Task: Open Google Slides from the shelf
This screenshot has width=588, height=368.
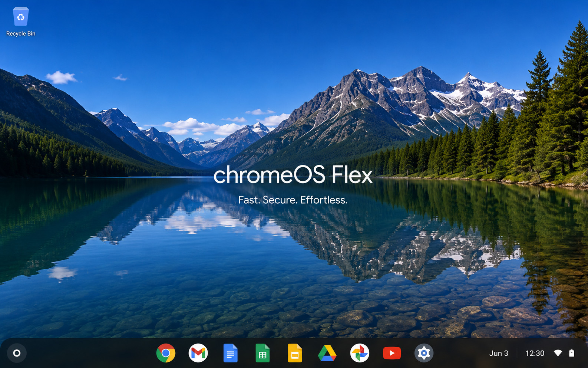Action: 295,353
